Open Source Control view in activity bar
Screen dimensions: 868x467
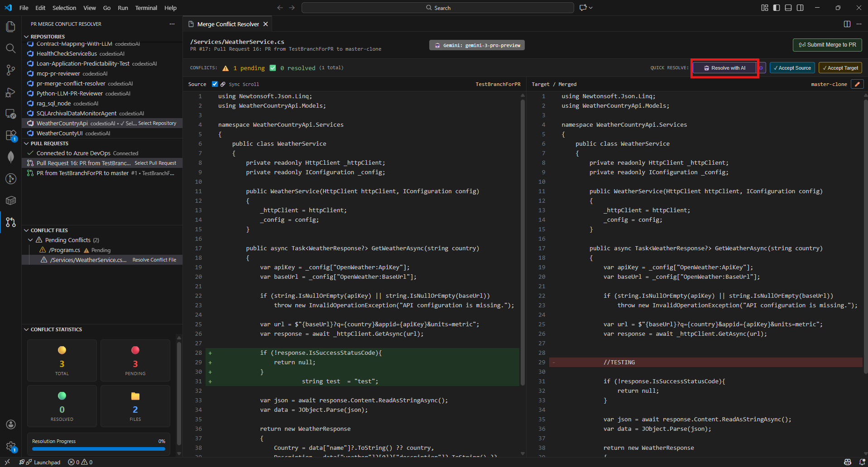click(10, 70)
